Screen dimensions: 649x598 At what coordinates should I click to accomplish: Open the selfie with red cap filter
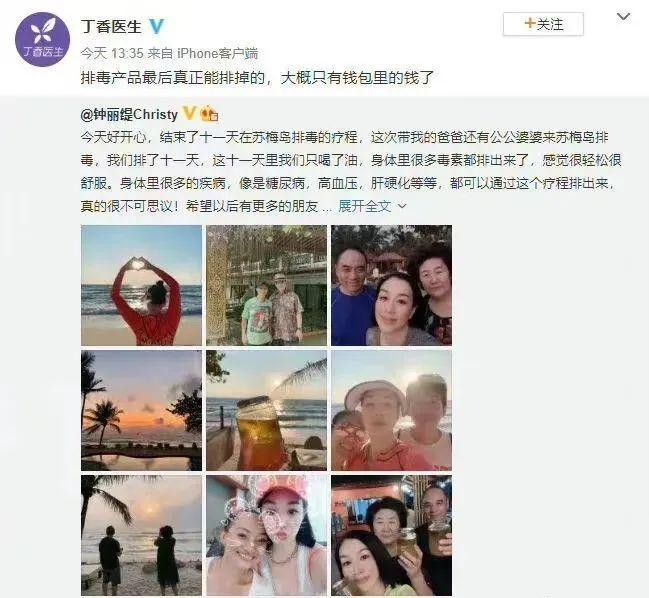267,536
